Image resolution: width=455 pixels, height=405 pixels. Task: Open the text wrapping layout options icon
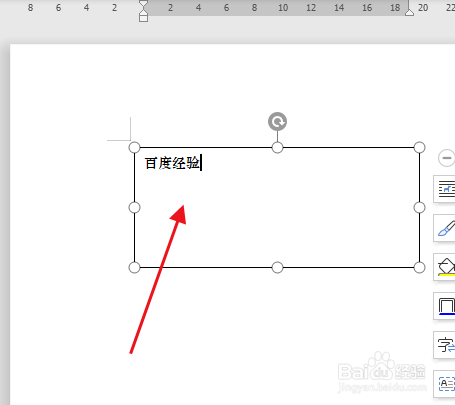(x=445, y=189)
